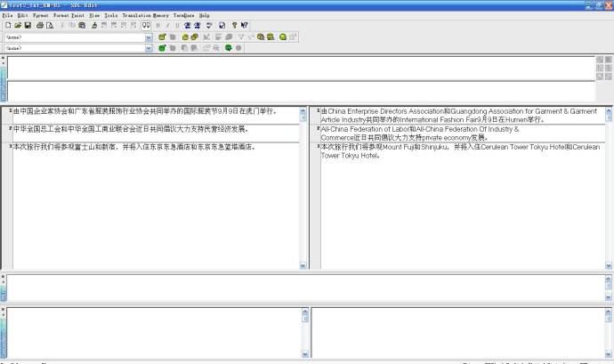Click the Format Paint brush icon
Viewport: 614px width, 364px height.
coord(94,26)
